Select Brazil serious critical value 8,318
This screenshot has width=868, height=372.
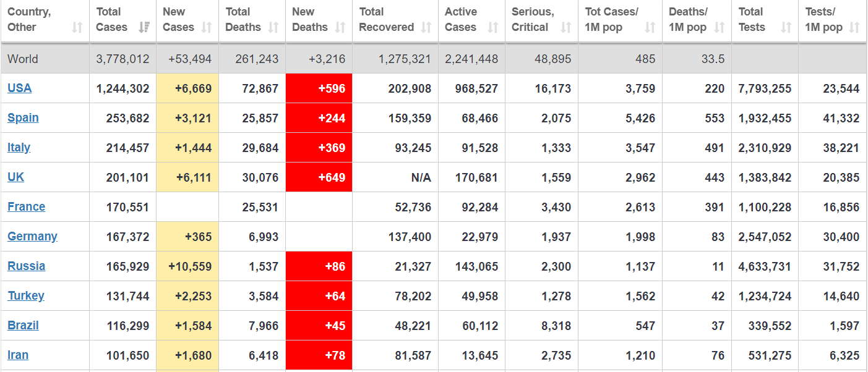556,326
